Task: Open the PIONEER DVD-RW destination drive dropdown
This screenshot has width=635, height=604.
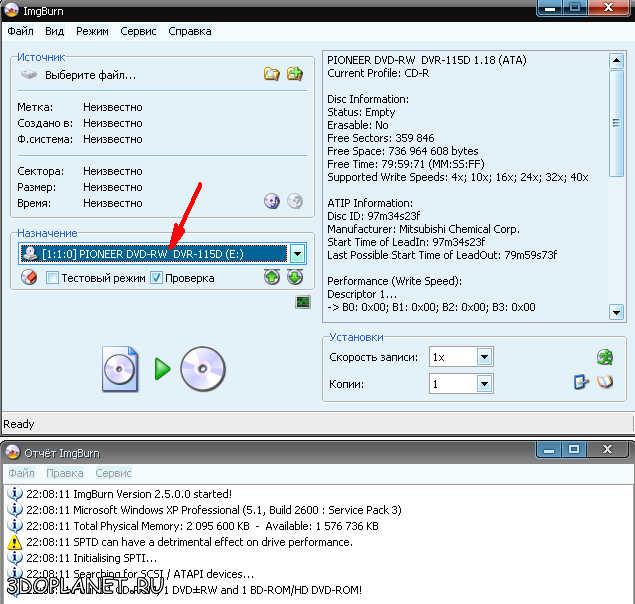Action: point(297,254)
